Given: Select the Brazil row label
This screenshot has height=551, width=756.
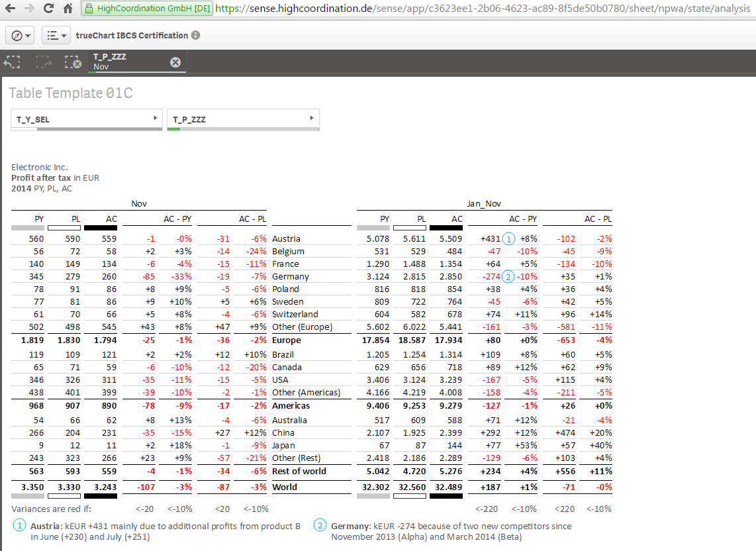Looking at the screenshot, I should coord(283,354).
